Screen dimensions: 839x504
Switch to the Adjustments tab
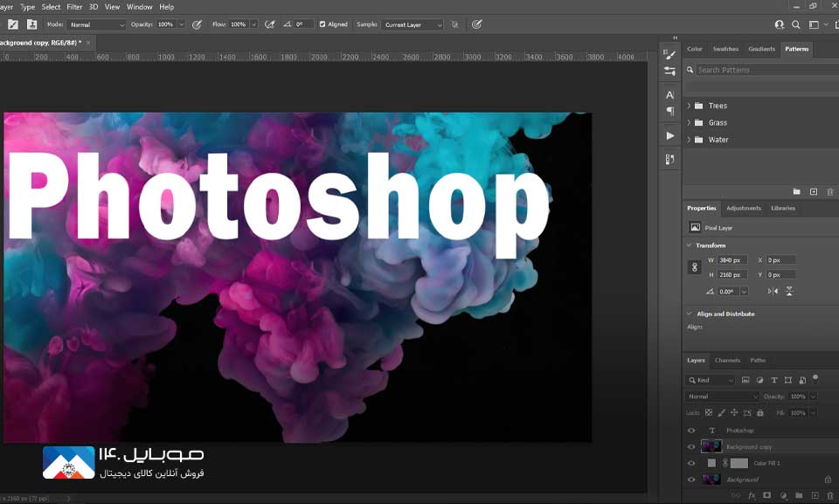pos(743,208)
